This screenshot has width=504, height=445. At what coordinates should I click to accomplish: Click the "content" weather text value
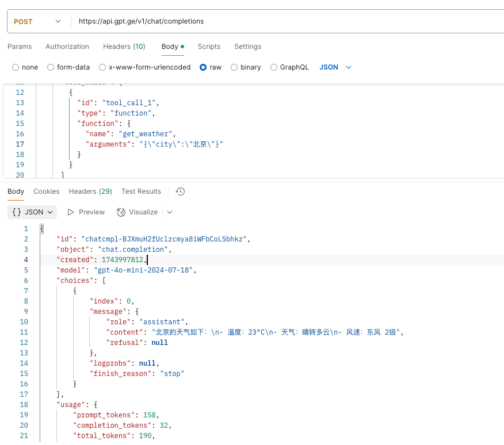pyautogui.click(x=276, y=332)
